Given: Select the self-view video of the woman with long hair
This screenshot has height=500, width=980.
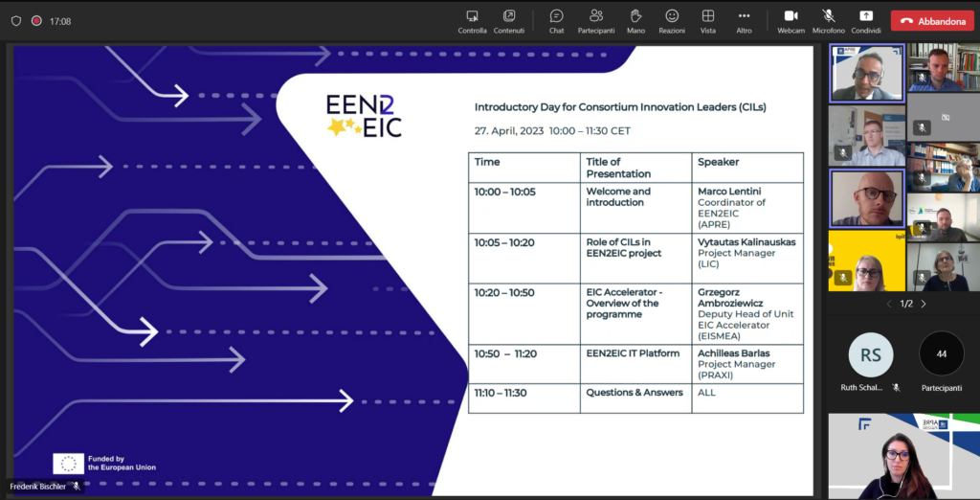Looking at the screenshot, I should [x=903, y=456].
